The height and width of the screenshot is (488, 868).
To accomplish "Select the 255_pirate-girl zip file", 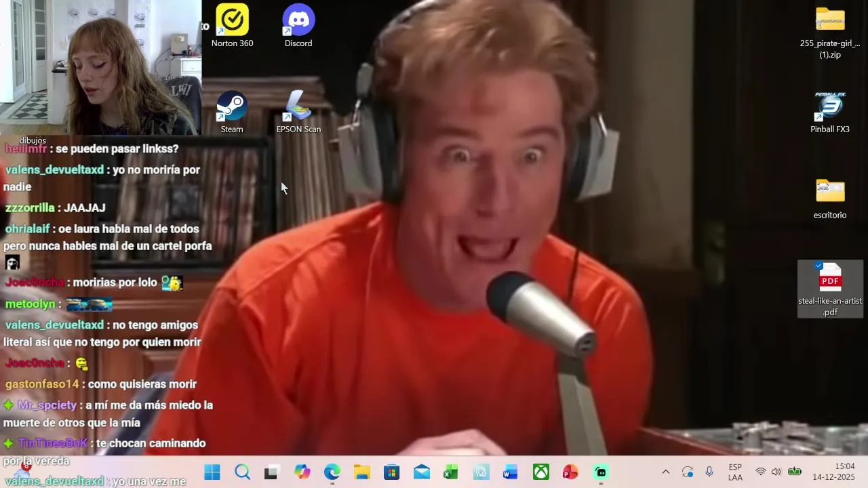I will point(830,32).
